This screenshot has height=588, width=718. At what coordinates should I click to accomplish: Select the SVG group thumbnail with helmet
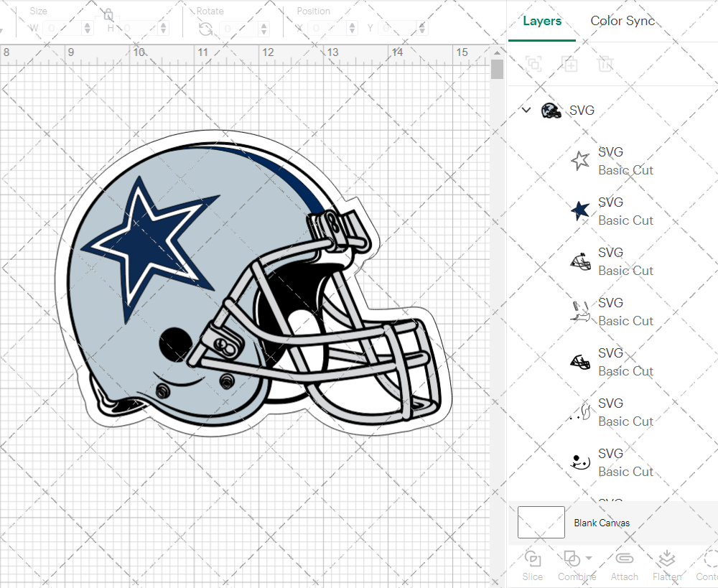551,111
